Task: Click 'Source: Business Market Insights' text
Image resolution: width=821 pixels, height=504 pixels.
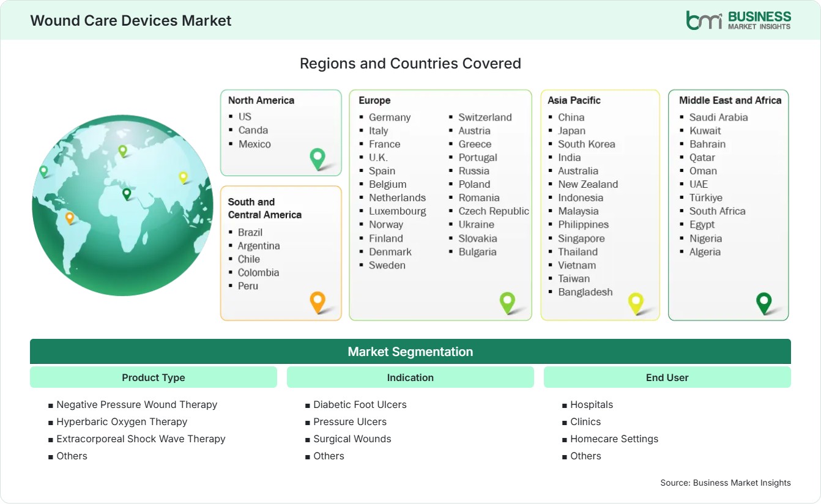Action: (726, 483)
